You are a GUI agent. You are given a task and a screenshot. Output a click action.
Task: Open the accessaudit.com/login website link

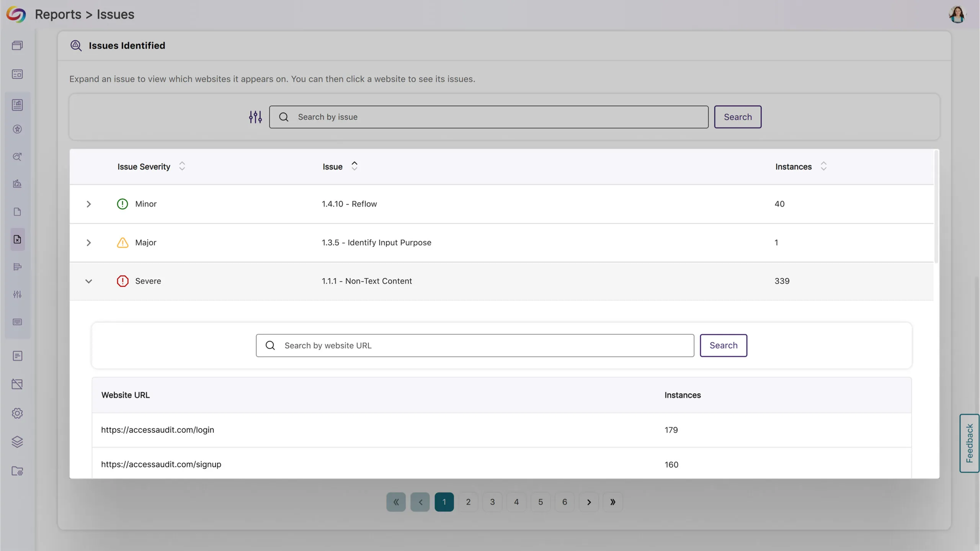pyautogui.click(x=157, y=430)
